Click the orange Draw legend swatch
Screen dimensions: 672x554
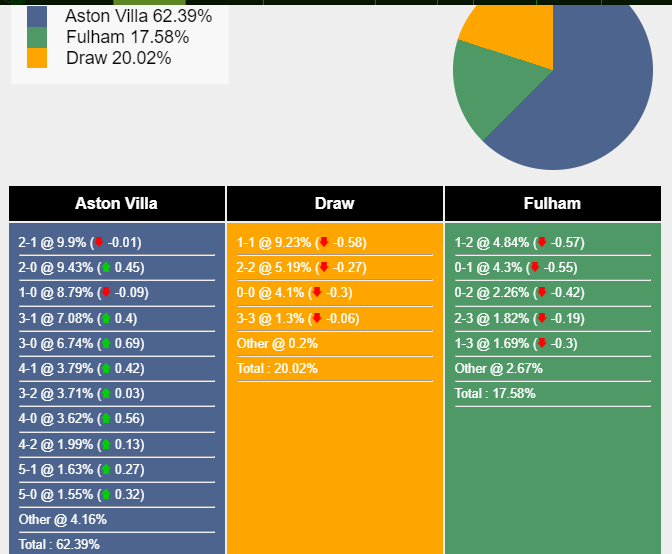click(37, 58)
